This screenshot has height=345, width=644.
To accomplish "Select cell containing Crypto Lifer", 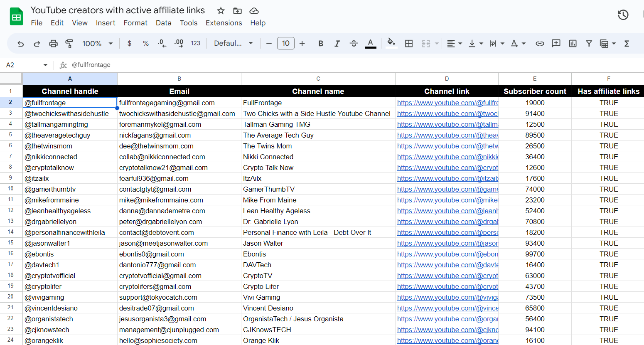I will coord(318,286).
